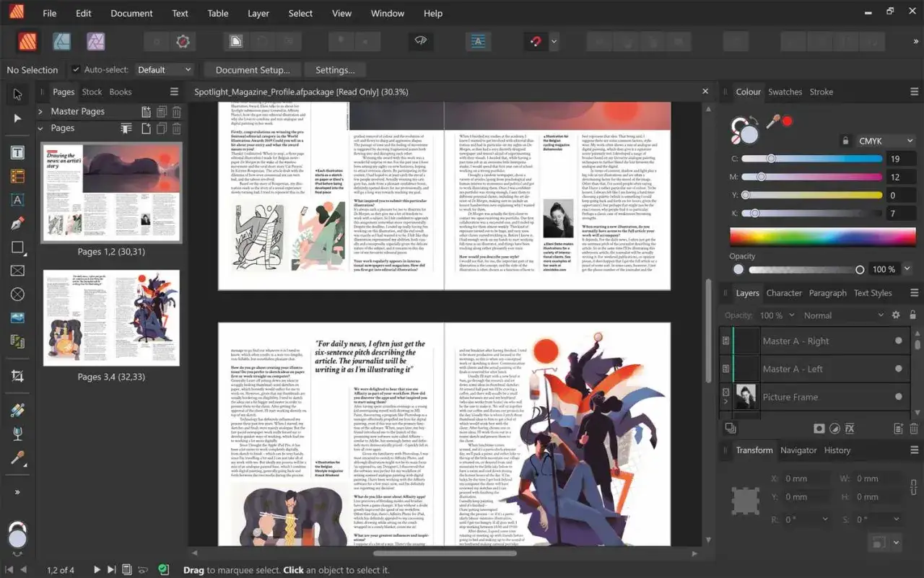
Task: Expand more tools chevron in toolbar
Action: point(17,492)
